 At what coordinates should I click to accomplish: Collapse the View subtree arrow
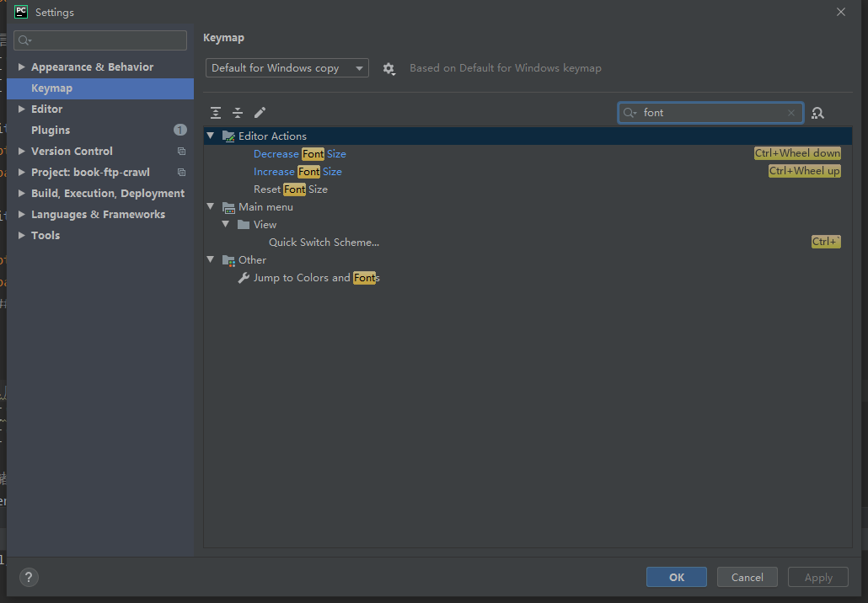pos(225,224)
